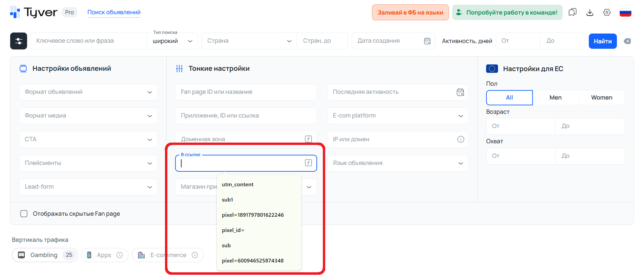Click the function icon in Доменная зона
This screenshot has height=275, width=644.
(308, 139)
